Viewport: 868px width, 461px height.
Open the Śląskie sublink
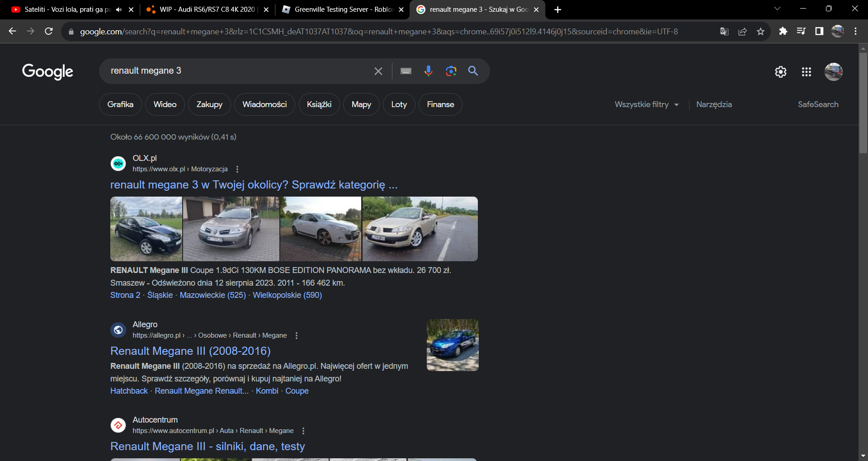click(160, 295)
